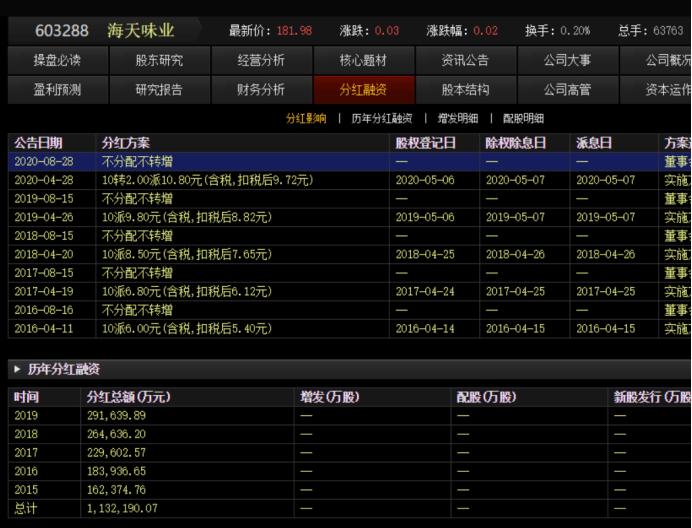Jump to 分红影响 section link
This screenshot has height=528, width=692.
point(306,118)
